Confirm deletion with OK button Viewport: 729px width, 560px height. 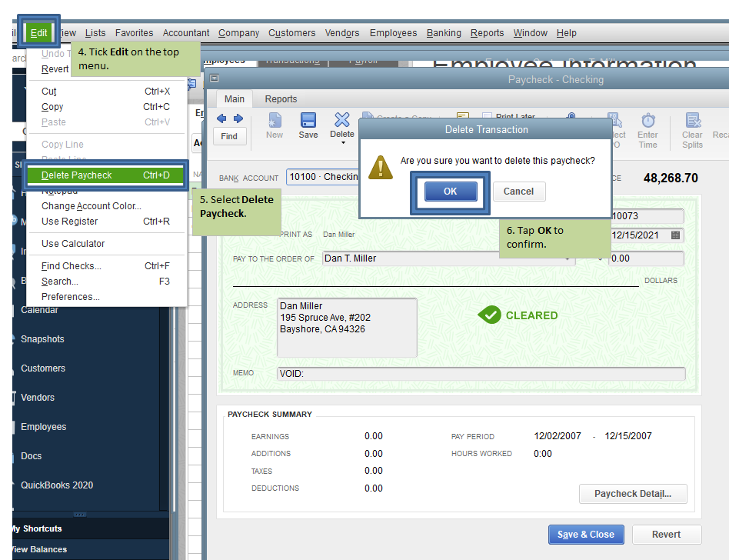point(450,192)
